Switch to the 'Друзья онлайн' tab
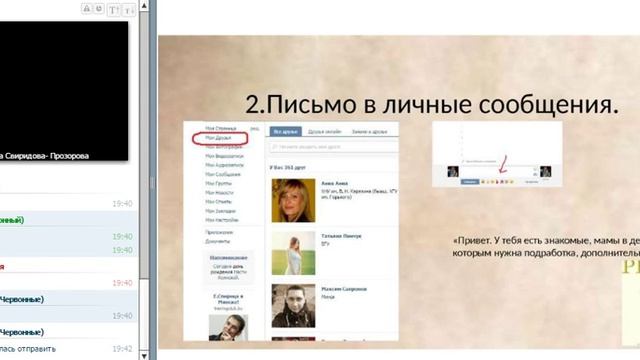 (324, 132)
